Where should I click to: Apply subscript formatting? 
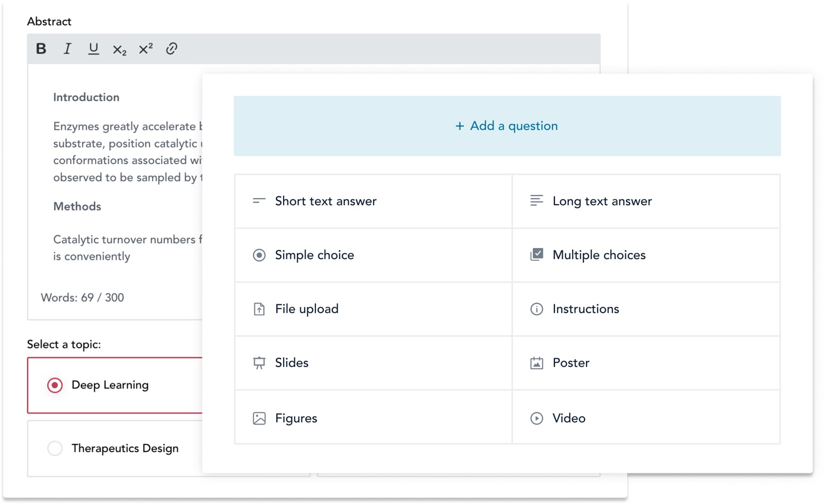[119, 49]
